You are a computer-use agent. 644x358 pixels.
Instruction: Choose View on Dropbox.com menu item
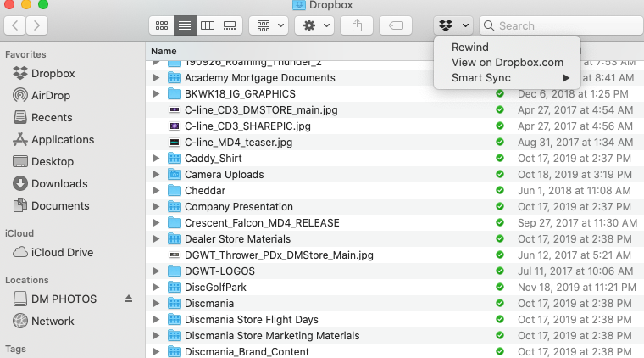[508, 63]
